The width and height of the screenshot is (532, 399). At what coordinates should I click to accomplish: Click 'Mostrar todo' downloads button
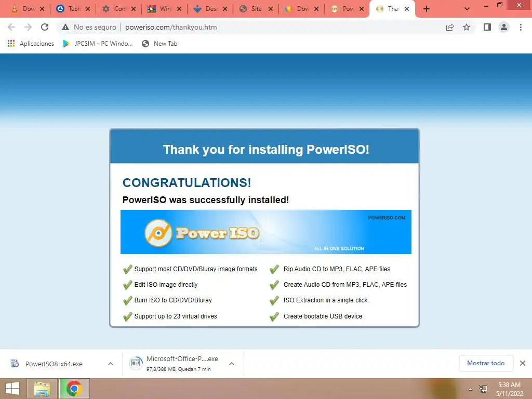(x=486, y=363)
